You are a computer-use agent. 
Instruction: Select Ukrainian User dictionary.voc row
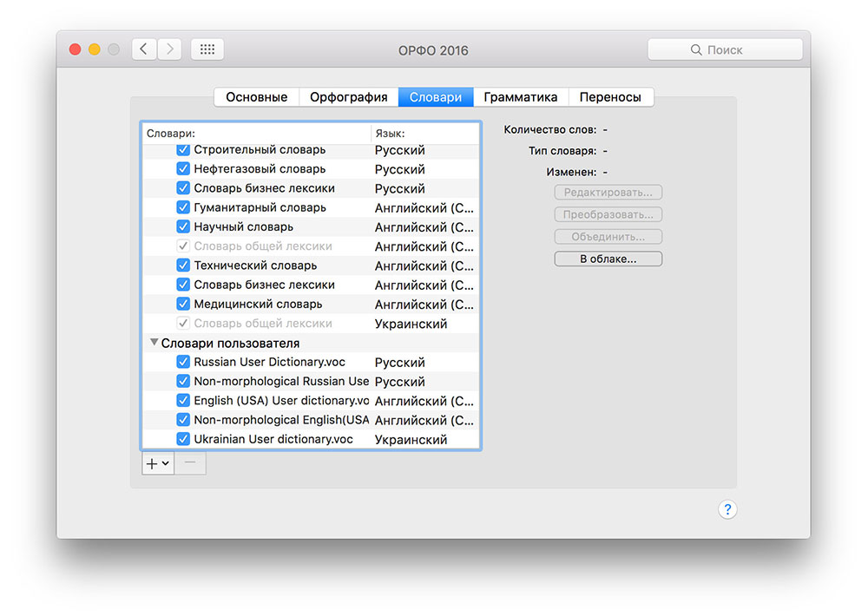pos(311,439)
